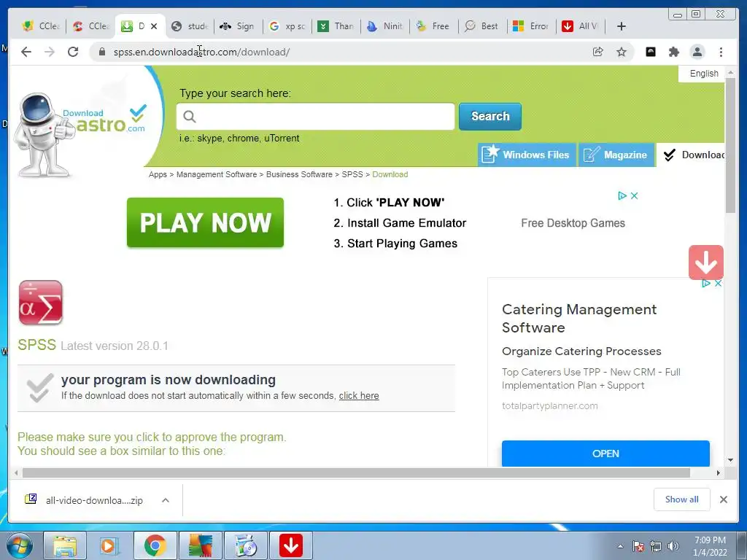Viewport: 747px width, 560px height.
Task: Expand options for all-video-download zip
Action: point(166,500)
